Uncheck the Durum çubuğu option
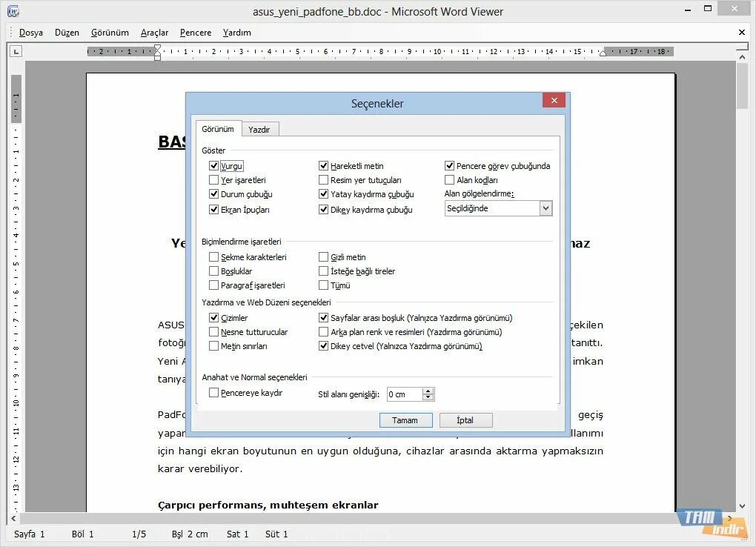Screen dimensions: 756x547 tap(213, 194)
